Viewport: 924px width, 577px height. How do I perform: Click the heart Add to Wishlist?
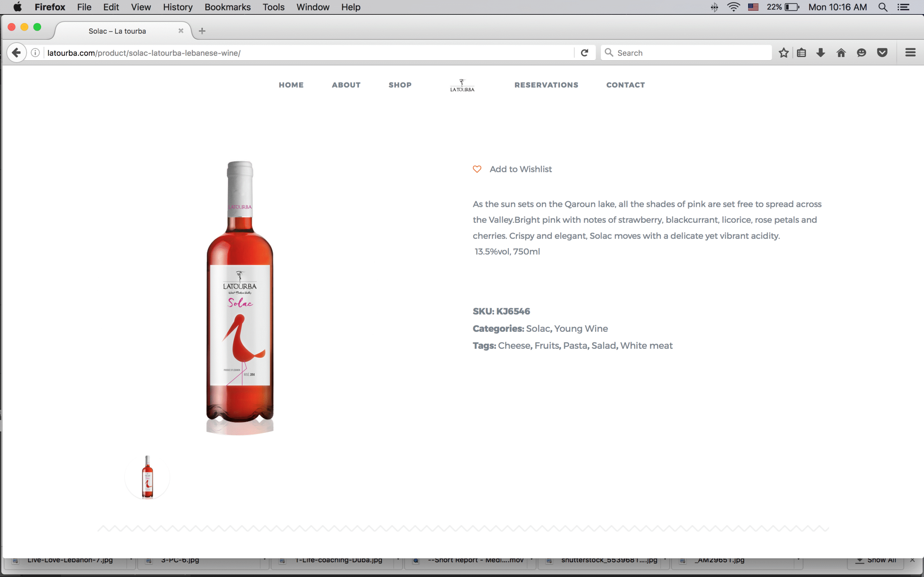tap(477, 169)
